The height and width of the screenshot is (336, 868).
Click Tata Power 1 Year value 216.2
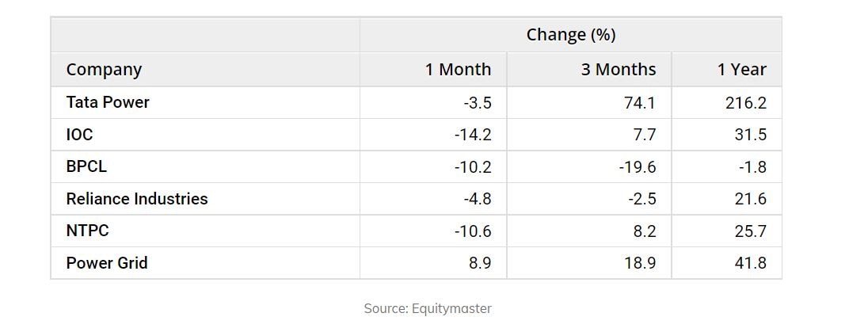pyautogui.click(x=745, y=103)
